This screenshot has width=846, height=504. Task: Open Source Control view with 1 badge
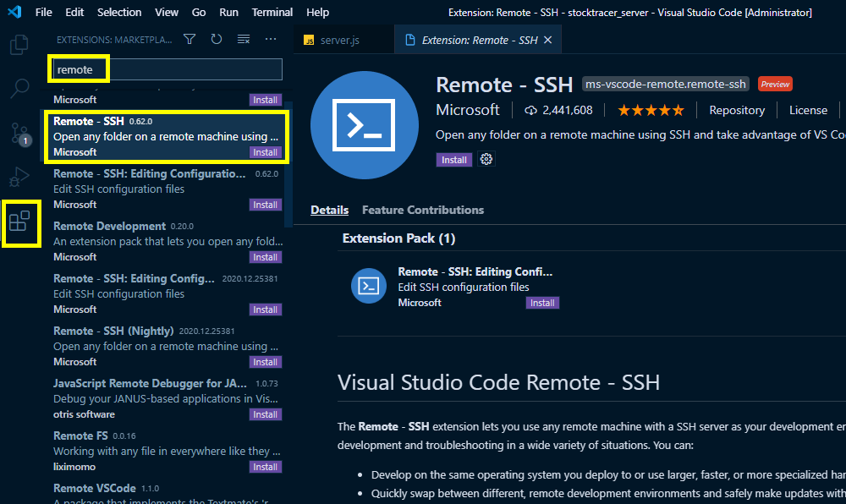pos(20,133)
